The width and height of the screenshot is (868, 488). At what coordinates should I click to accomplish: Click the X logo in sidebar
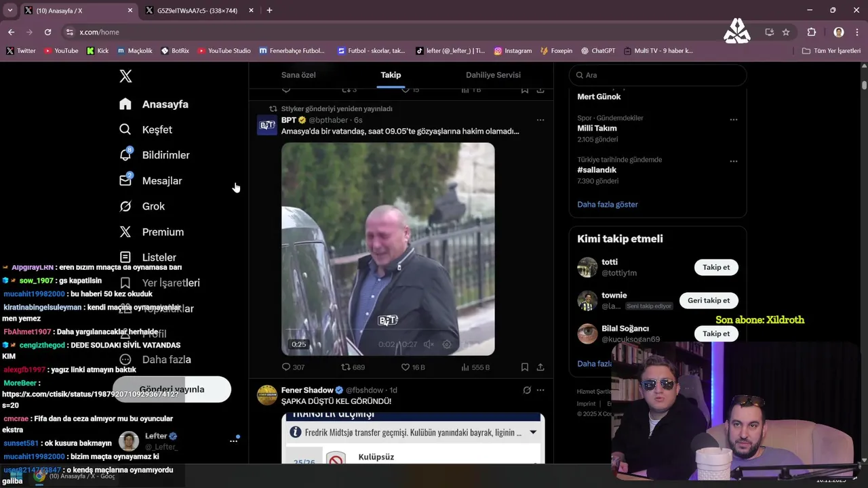coord(125,76)
